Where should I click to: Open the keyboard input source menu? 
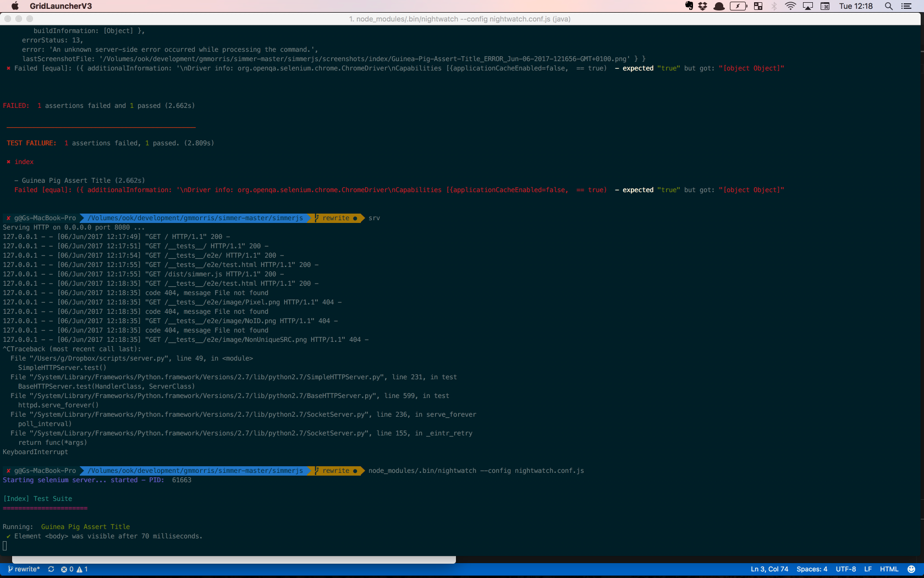(x=825, y=6)
